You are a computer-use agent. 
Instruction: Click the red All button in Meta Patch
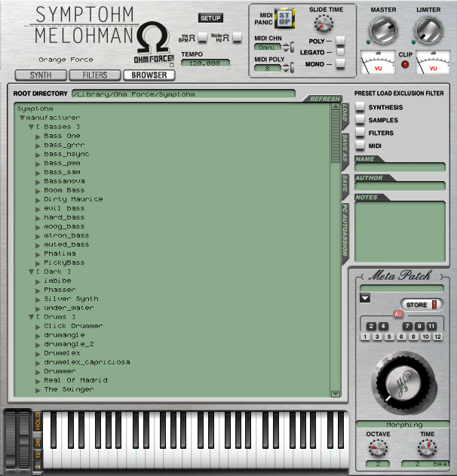pyautogui.click(x=397, y=314)
